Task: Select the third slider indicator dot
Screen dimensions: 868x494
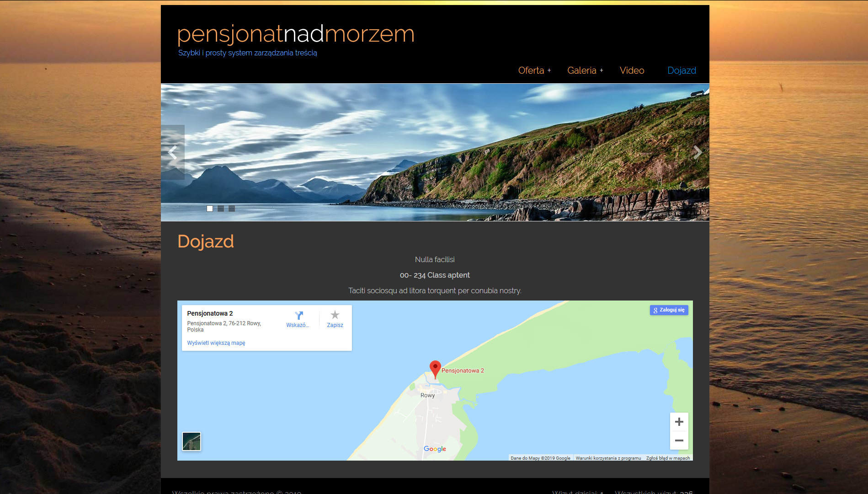Action: (x=232, y=209)
